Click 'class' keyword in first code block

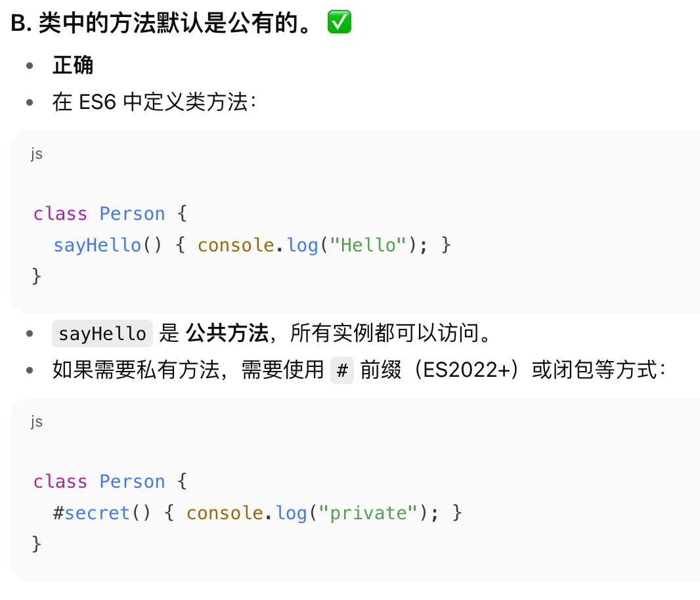[x=60, y=213]
